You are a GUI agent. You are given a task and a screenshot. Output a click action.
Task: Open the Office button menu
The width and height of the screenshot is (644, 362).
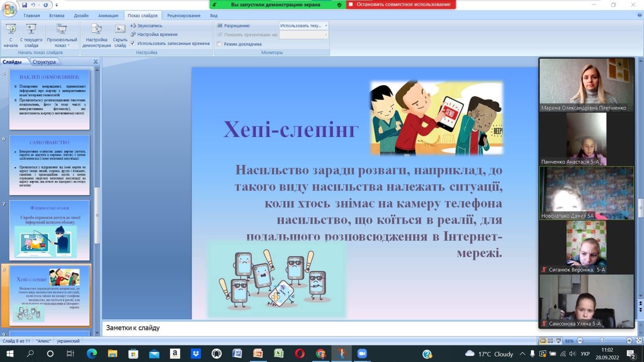pos(9,9)
